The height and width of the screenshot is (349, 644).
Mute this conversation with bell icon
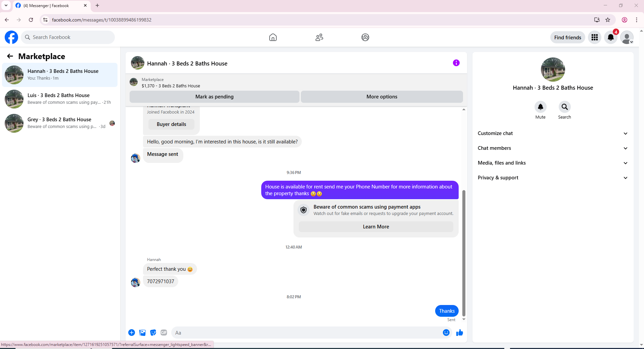point(541,107)
